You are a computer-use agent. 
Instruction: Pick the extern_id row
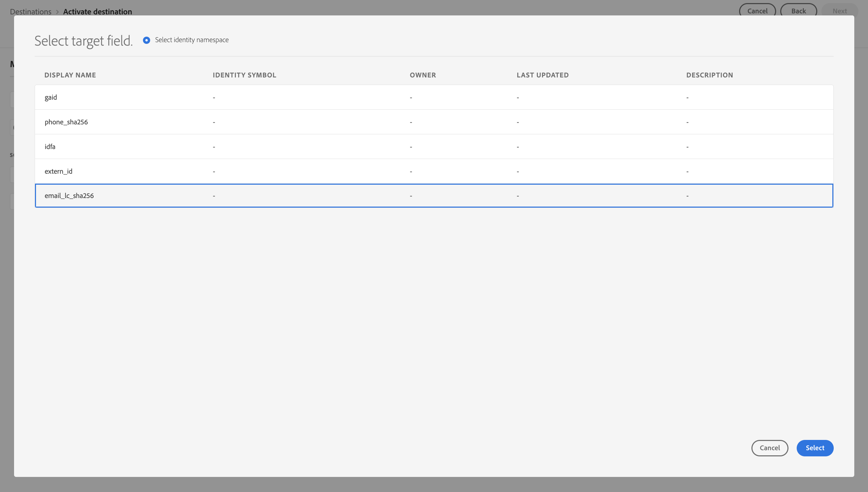[434, 171]
